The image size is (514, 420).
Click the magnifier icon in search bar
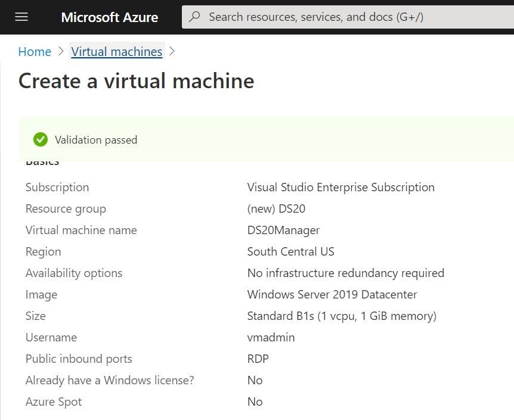194,17
